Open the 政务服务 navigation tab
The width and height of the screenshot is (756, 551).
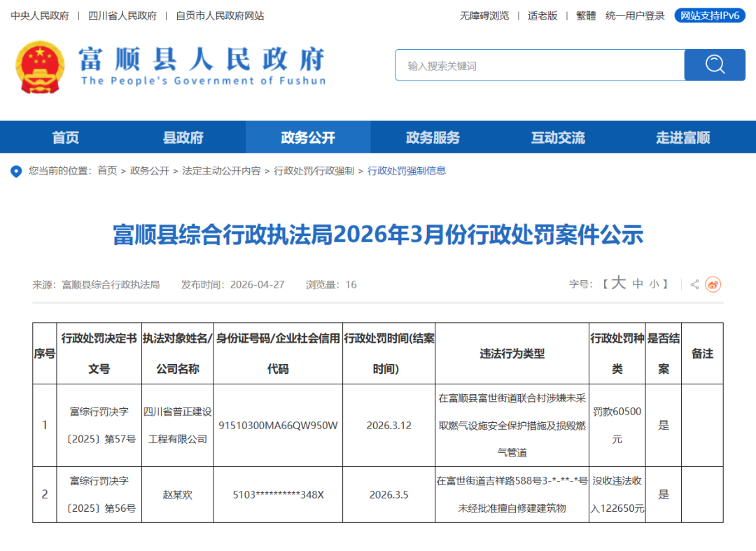pyautogui.click(x=433, y=137)
